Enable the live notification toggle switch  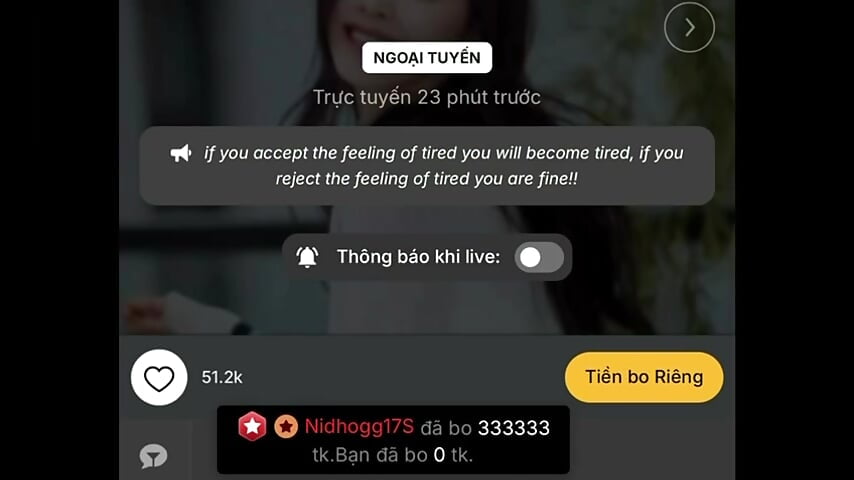539,257
